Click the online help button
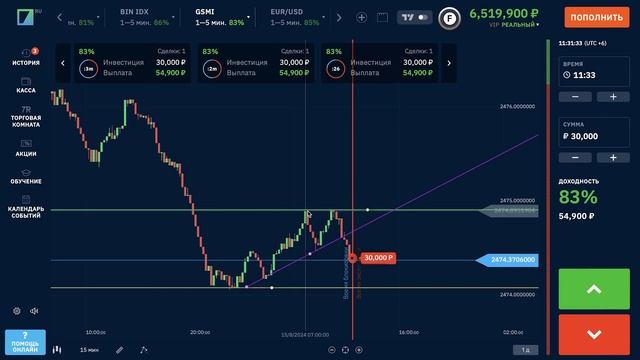The width and height of the screenshot is (640, 360). [25, 342]
